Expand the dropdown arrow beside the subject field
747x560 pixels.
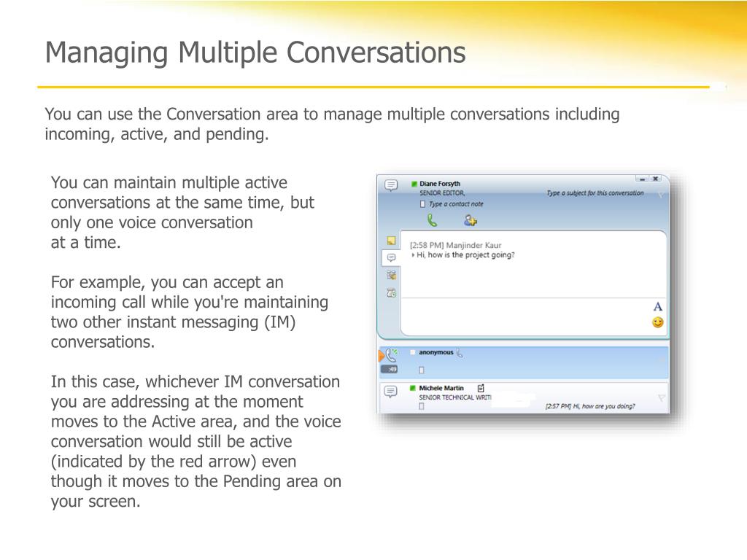click(660, 194)
